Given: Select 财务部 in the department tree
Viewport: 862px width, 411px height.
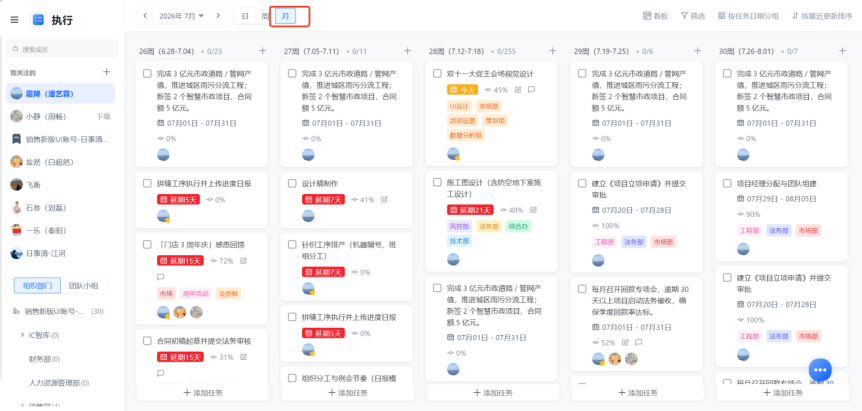Looking at the screenshot, I should [44, 359].
